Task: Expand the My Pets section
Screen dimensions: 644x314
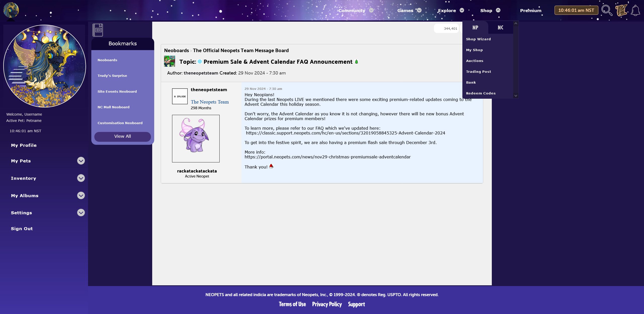Action: click(x=81, y=161)
